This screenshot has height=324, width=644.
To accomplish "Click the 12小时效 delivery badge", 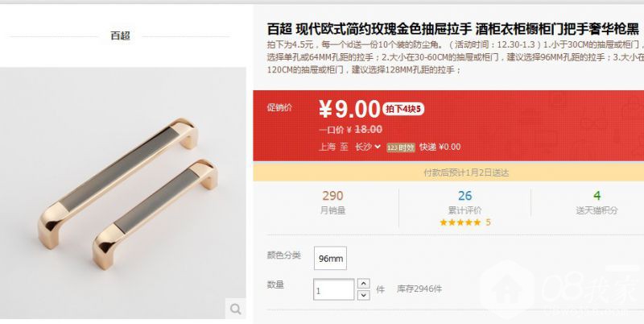I will click(400, 147).
